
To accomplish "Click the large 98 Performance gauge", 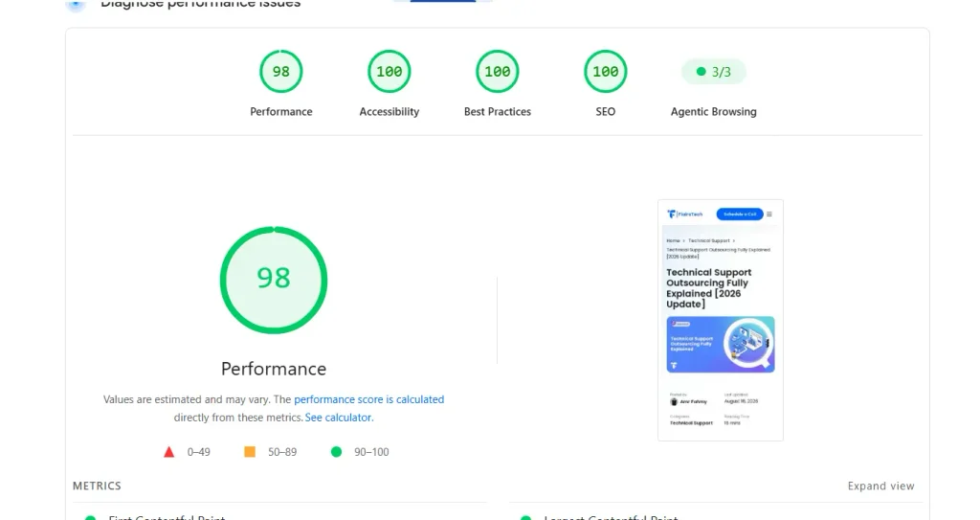I will click(274, 280).
